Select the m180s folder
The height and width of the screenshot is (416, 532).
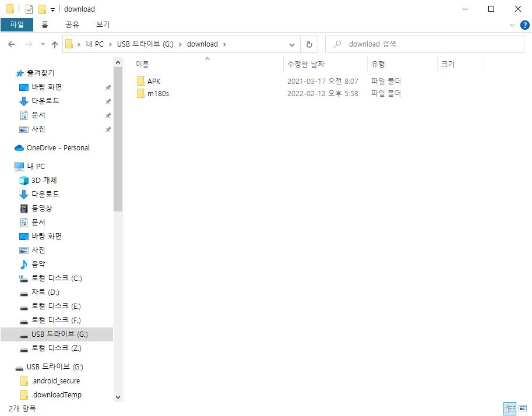point(158,94)
